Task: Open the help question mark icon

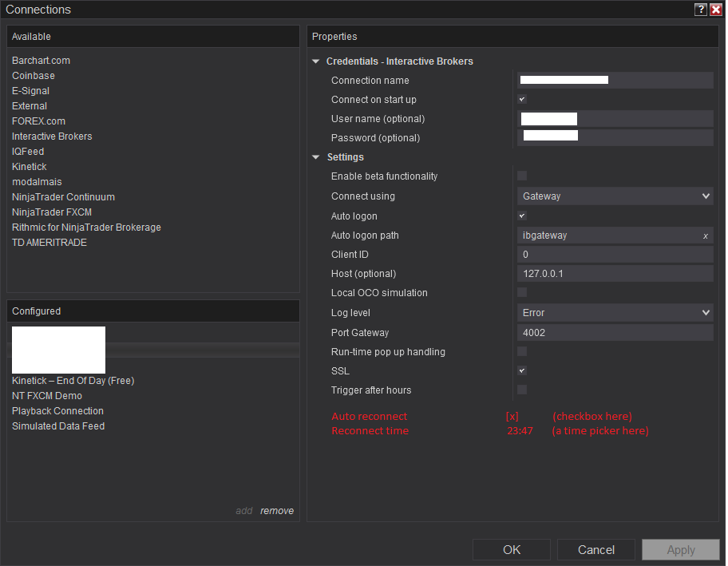Action: pos(701,10)
